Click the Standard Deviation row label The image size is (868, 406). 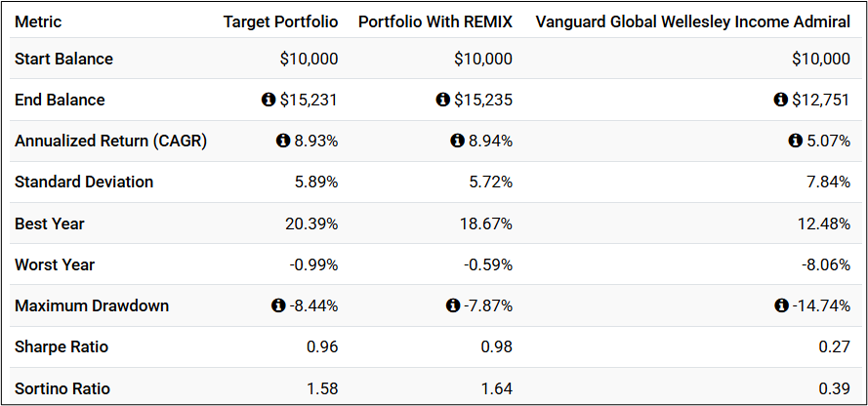click(84, 182)
